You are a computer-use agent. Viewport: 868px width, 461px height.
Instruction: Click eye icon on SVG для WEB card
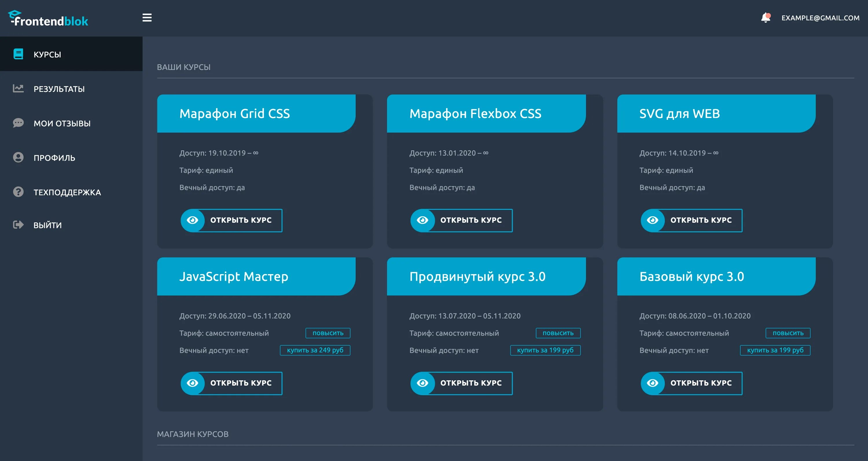(653, 220)
